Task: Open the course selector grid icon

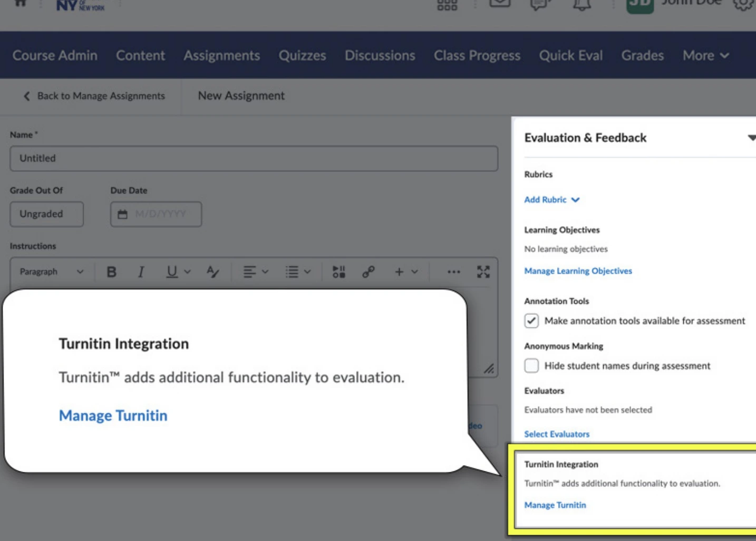Action: tap(447, 5)
